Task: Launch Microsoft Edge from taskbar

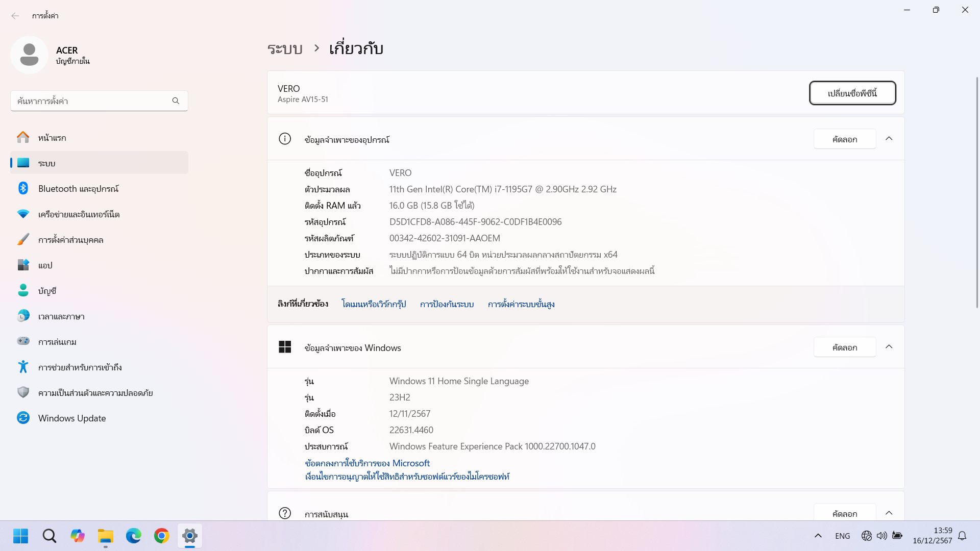Action: coord(134,536)
